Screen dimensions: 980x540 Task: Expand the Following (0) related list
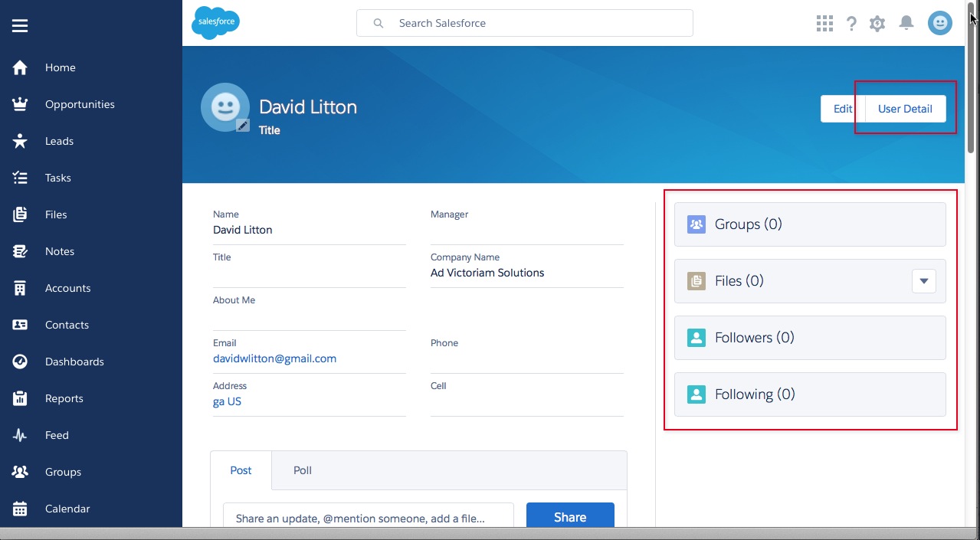tap(755, 394)
